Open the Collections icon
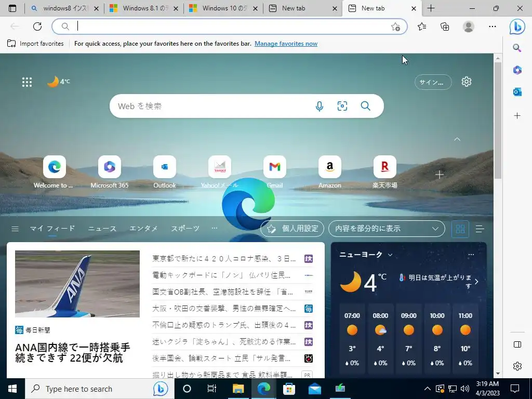Screen dimensions: 532x399 click(445, 26)
